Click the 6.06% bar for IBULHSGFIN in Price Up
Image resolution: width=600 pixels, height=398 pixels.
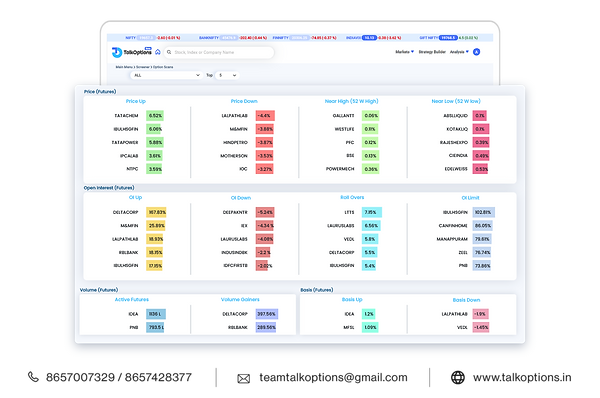(x=155, y=129)
